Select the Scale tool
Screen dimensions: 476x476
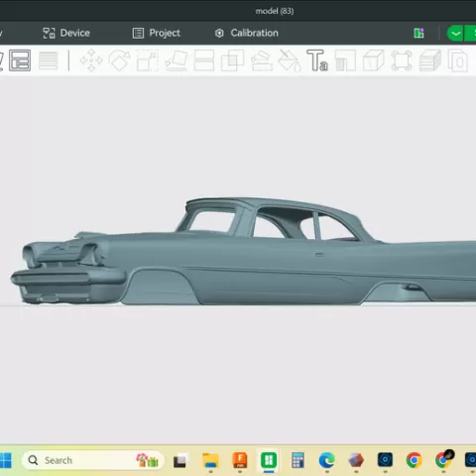click(148, 60)
